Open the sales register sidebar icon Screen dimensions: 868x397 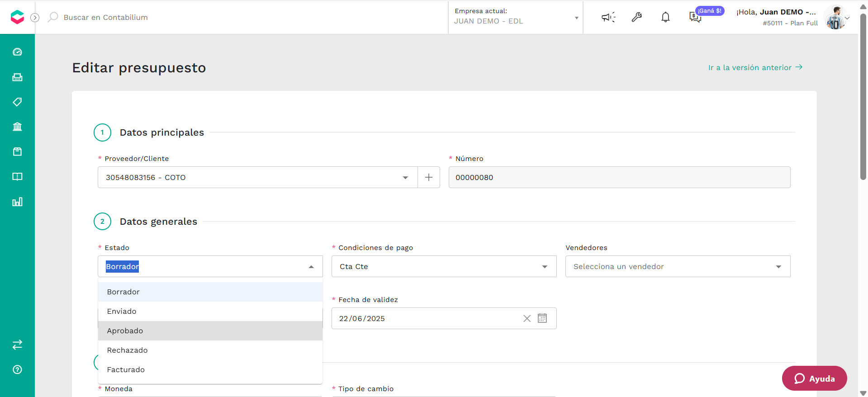[x=17, y=77]
